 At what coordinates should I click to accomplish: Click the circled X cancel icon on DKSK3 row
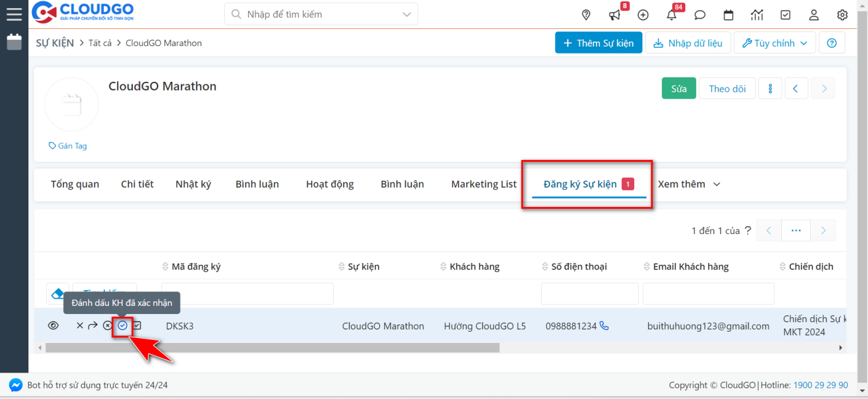[108, 325]
